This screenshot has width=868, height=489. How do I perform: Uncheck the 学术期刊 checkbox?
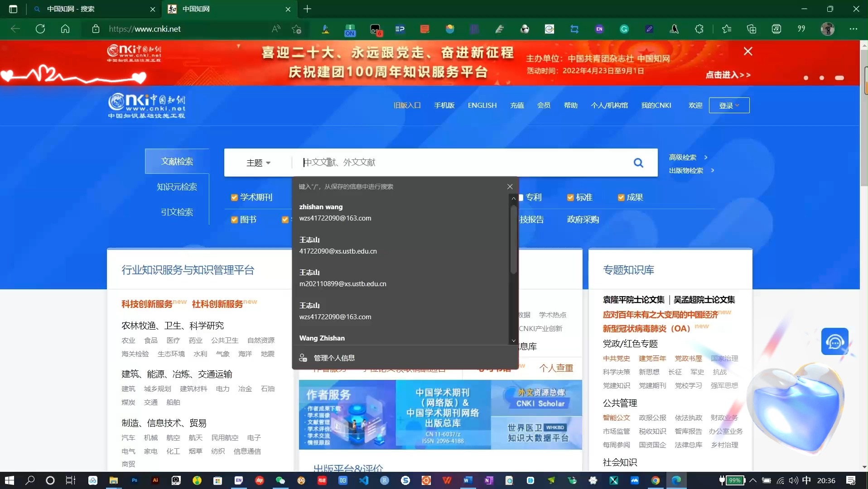(234, 197)
